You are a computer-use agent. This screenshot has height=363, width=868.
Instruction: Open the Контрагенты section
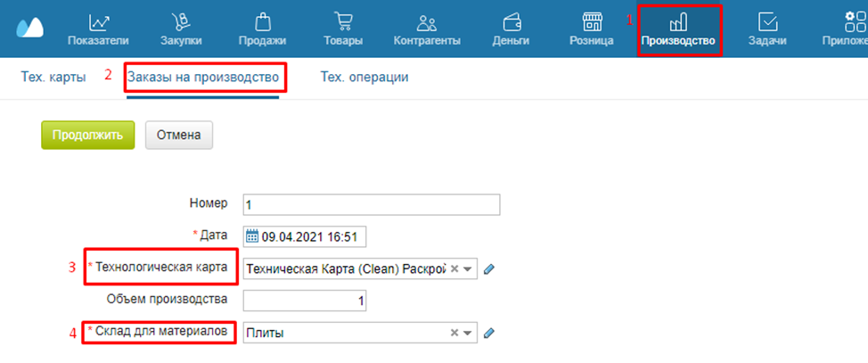click(x=427, y=30)
